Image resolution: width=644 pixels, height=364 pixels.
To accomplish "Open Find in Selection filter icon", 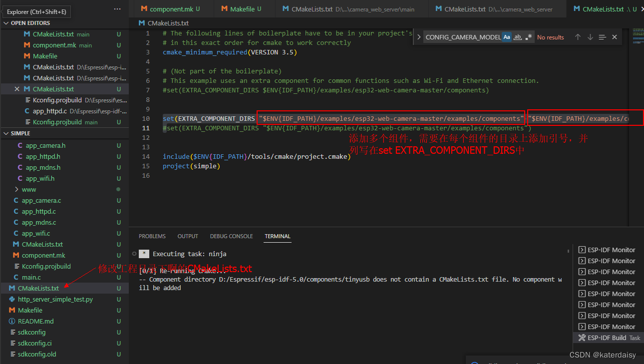I will (x=602, y=37).
